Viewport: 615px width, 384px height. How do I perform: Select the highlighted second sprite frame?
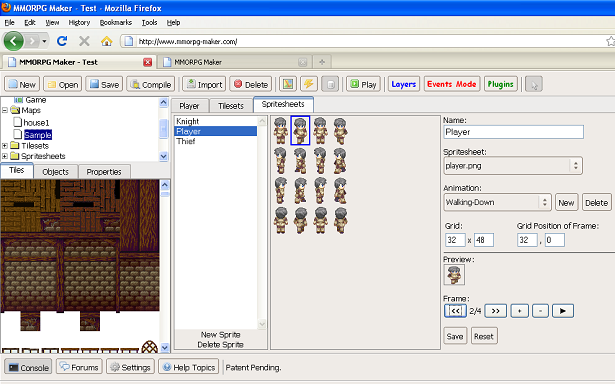pos(300,130)
